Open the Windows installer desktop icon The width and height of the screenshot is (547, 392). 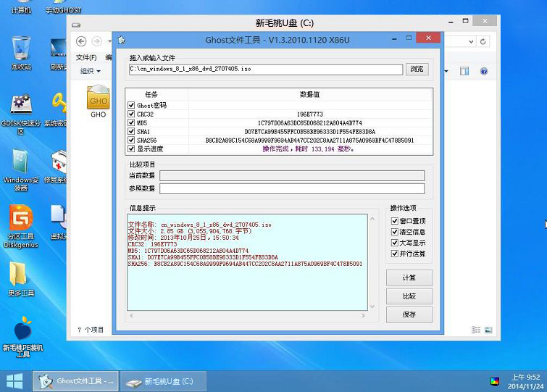tap(21, 170)
